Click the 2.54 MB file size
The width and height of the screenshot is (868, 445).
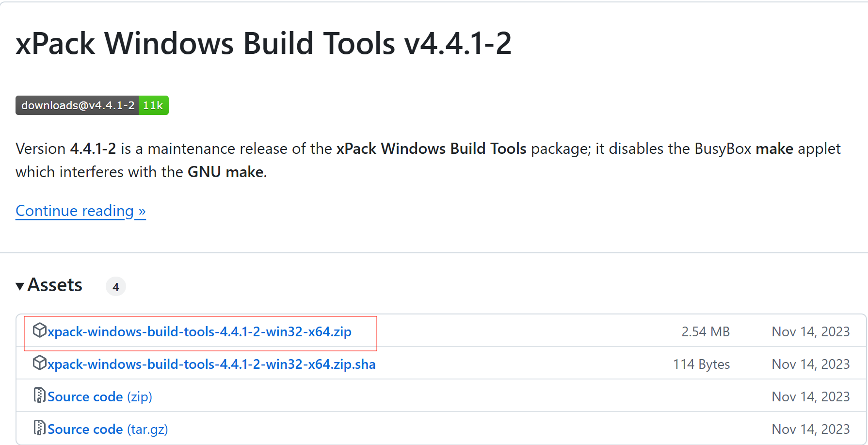click(706, 332)
